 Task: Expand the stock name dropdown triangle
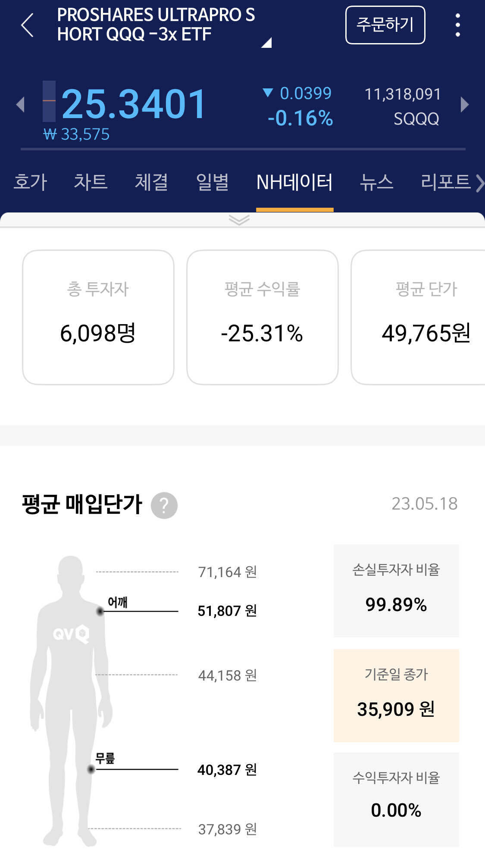[266, 42]
